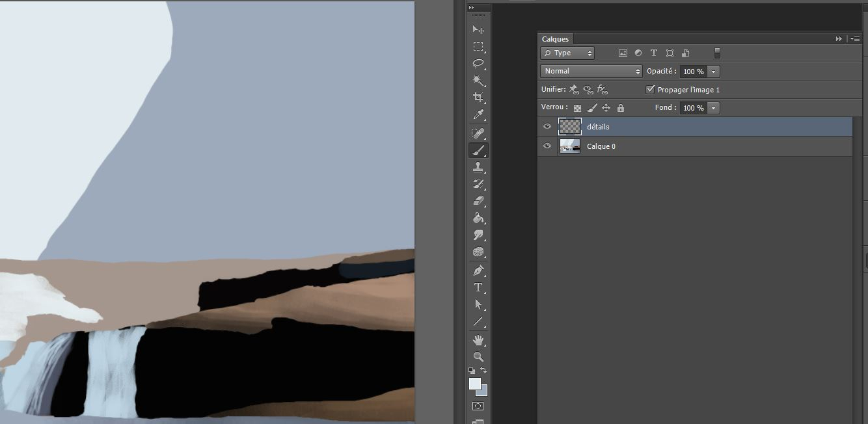Open the Normal blend mode dropdown
868x424 pixels.
pyautogui.click(x=591, y=72)
